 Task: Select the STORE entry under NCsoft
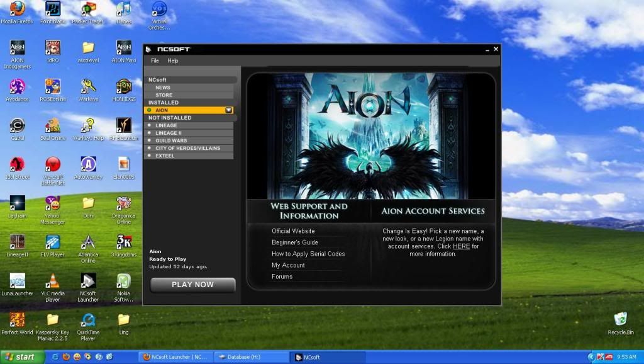tap(190, 95)
